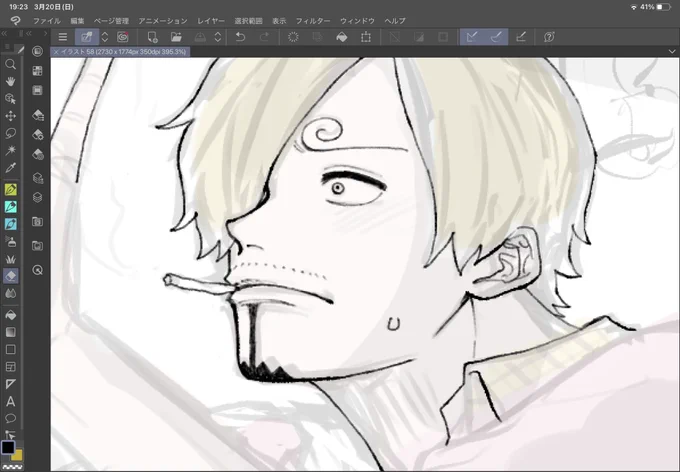Clear the layer with dotted circle icon
Image resolution: width=680 pixels, height=472 pixels.
click(x=293, y=37)
